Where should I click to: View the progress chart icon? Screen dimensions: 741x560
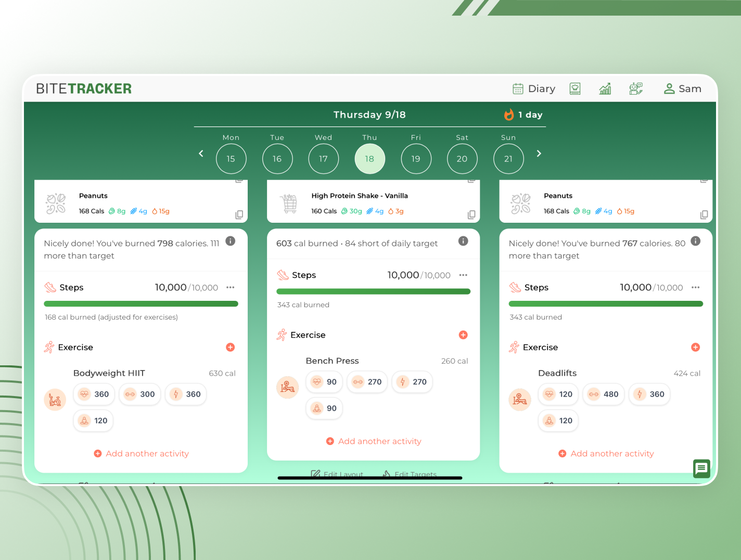coord(605,88)
